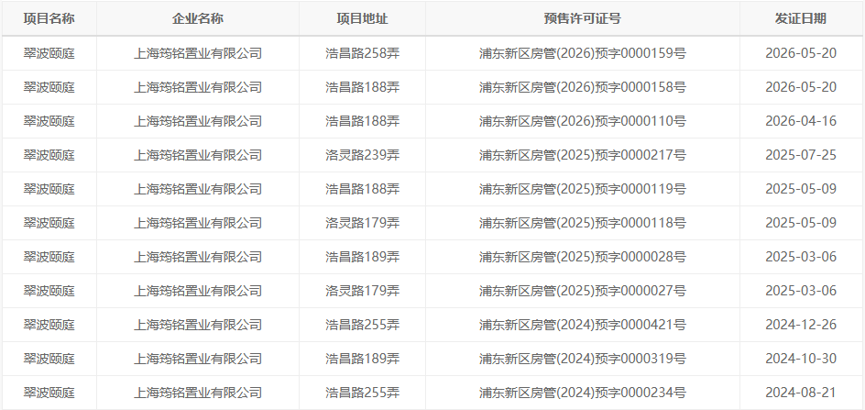Open permit 浦东新区房管(2025)预字0000217号
This screenshot has height=410, width=865.
(582, 155)
